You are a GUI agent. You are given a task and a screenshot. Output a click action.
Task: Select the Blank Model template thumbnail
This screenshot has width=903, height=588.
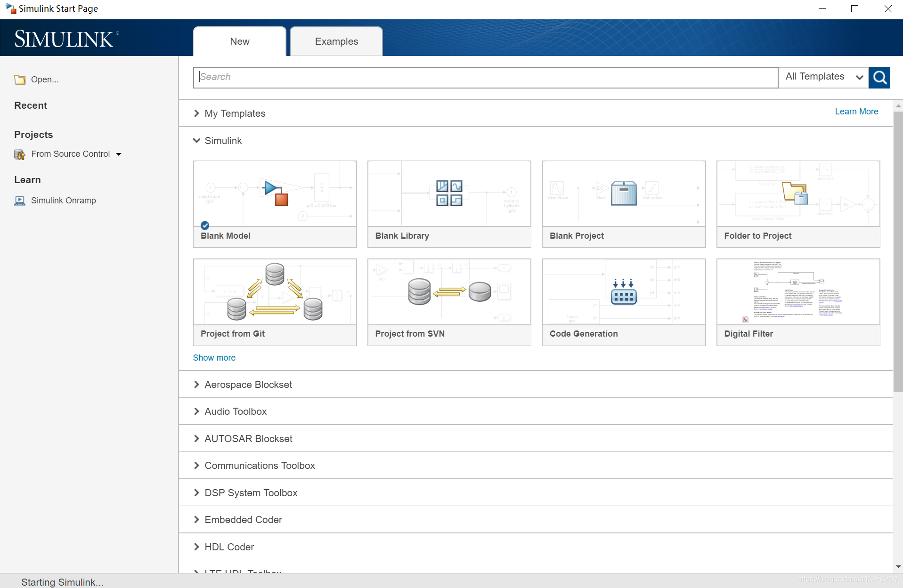point(275,194)
